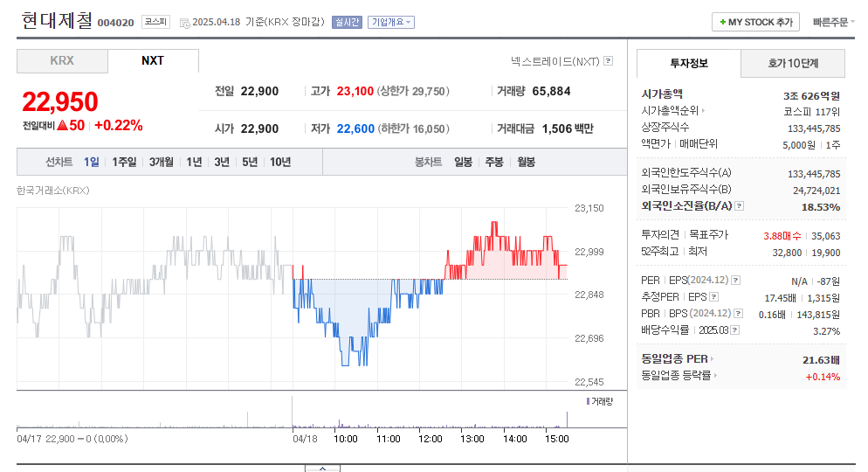
Task: Open the 빠른주문 dropdown
Action: (833, 22)
